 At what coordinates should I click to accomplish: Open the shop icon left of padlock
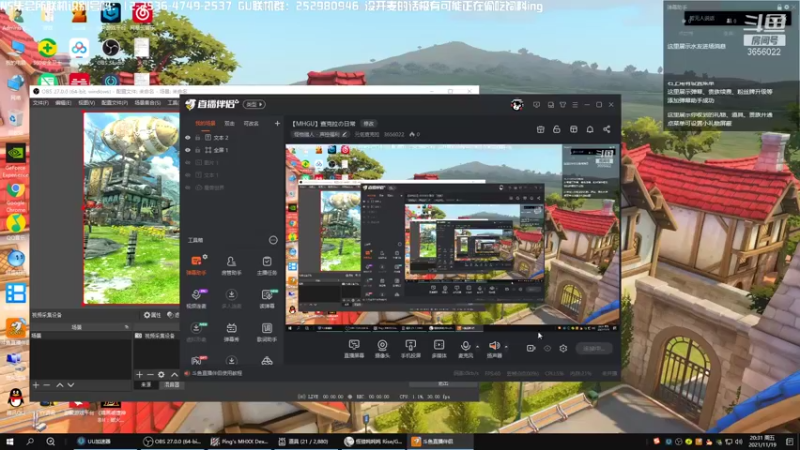(540, 130)
